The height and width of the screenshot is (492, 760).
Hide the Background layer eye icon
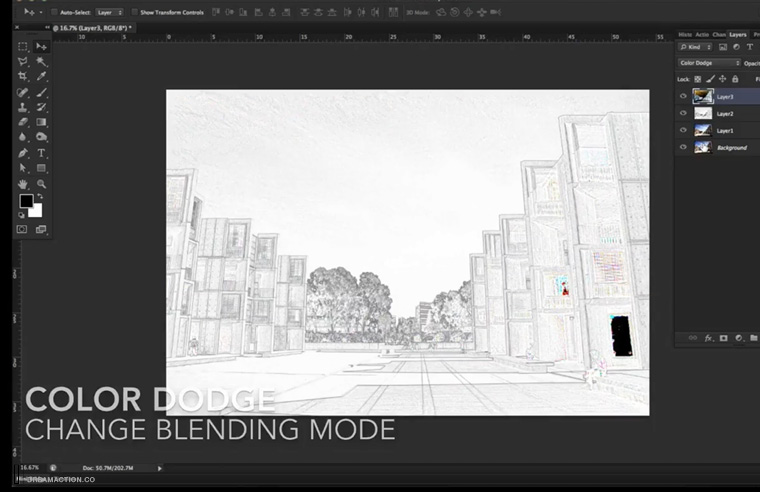pyautogui.click(x=683, y=147)
